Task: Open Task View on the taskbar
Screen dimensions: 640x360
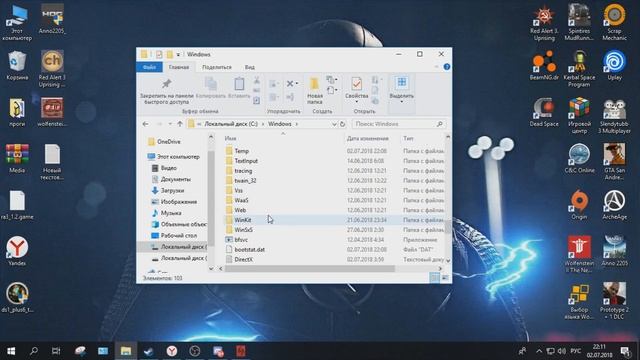Action: point(56,351)
